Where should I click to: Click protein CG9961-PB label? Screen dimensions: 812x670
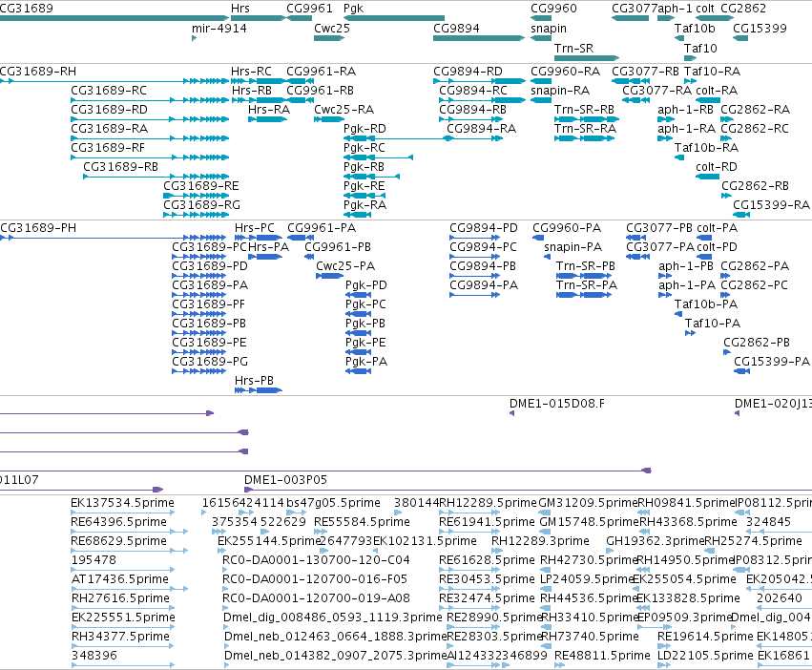pyautogui.click(x=338, y=247)
